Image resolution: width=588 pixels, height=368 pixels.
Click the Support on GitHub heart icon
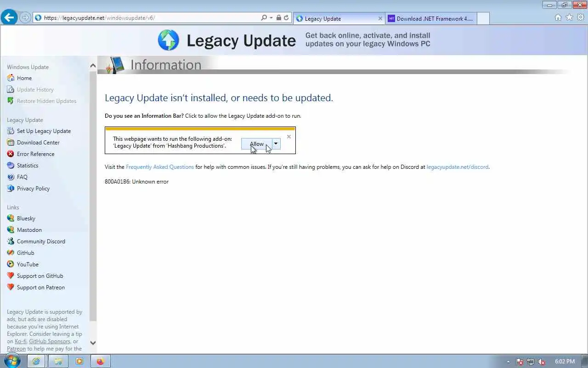[x=11, y=276]
